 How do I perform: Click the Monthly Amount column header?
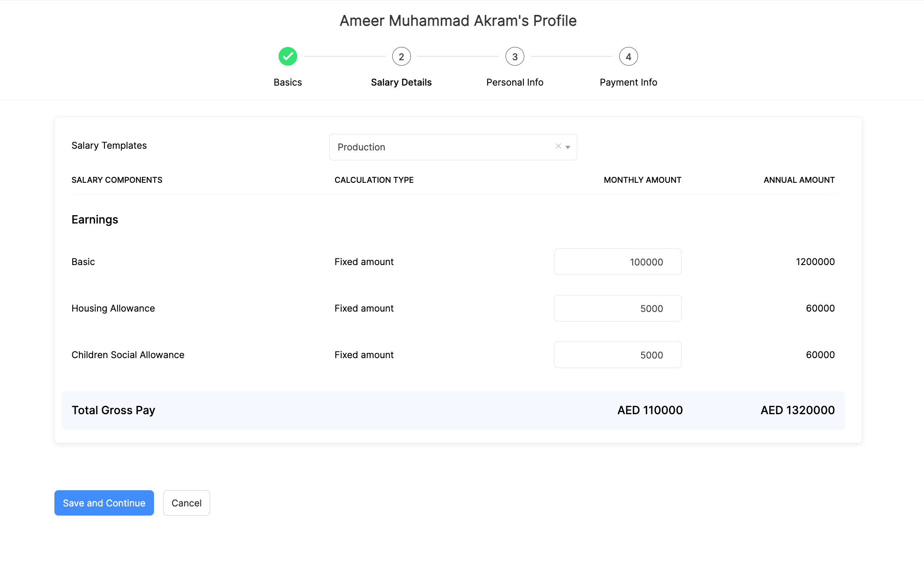[642, 180]
